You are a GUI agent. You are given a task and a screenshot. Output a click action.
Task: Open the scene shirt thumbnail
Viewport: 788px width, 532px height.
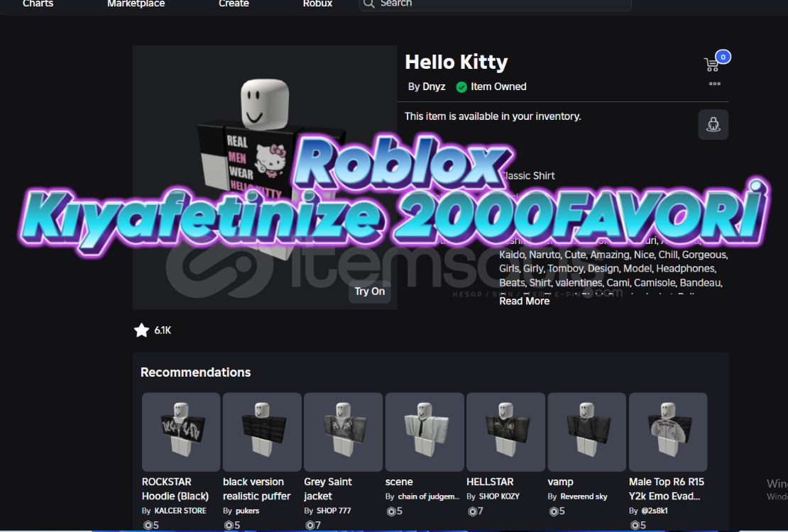pyautogui.click(x=424, y=432)
